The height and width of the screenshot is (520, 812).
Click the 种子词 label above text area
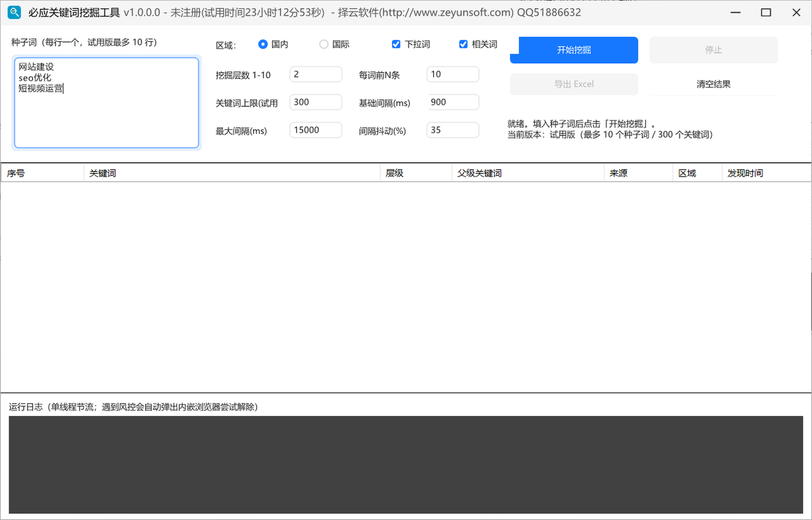84,42
